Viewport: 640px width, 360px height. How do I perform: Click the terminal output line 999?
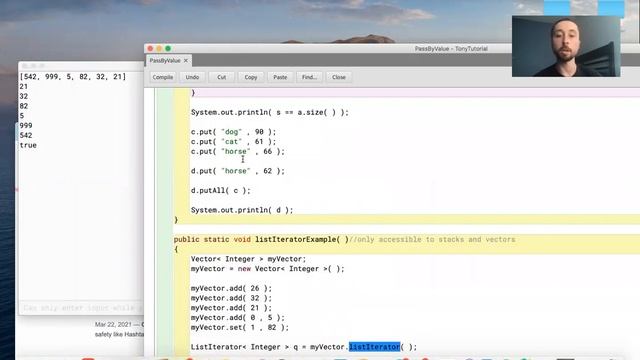[x=26, y=126]
